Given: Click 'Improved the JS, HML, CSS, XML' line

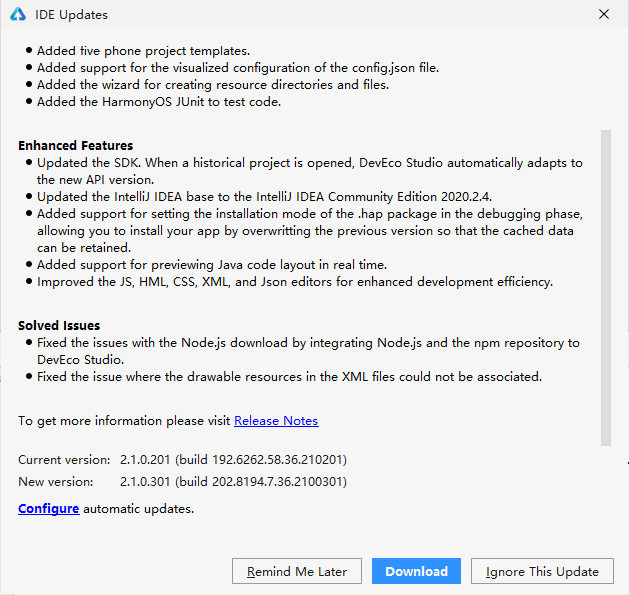Looking at the screenshot, I should pyautogui.click(x=295, y=282).
